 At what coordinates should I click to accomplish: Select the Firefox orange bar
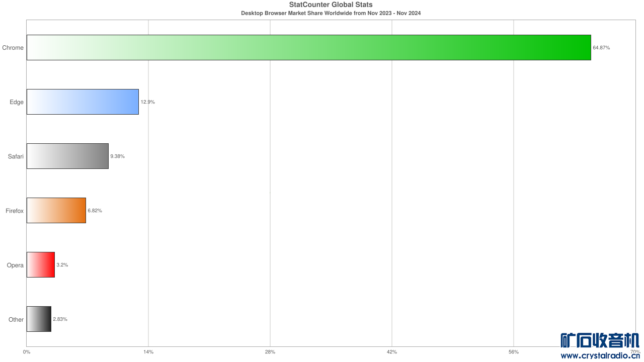(x=56, y=211)
